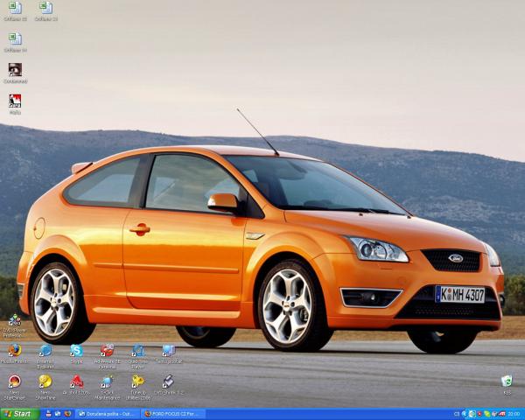
Task: Open the Skype desktop shortcut
Action: click(76, 351)
